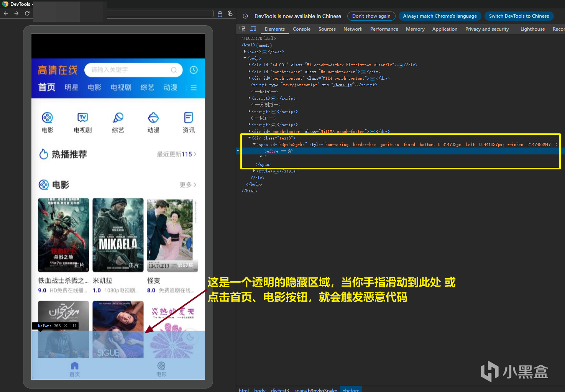This screenshot has height=392, width=565.
Task: Toggle the device toolbar in DevTools
Action: (253, 29)
